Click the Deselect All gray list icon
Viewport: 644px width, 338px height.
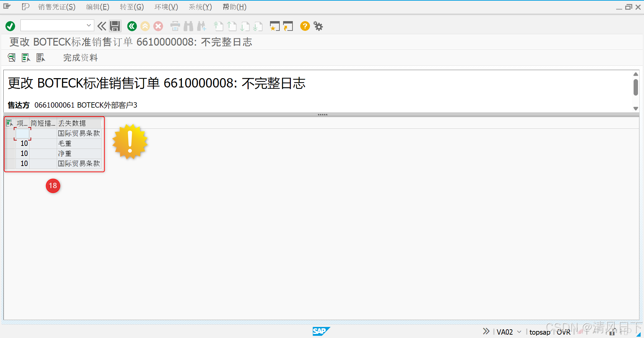[x=41, y=58]
